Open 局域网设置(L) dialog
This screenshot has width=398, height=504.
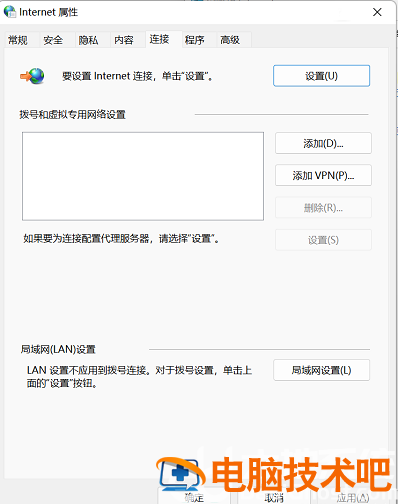pyautogui.click(x=321, y=370)
